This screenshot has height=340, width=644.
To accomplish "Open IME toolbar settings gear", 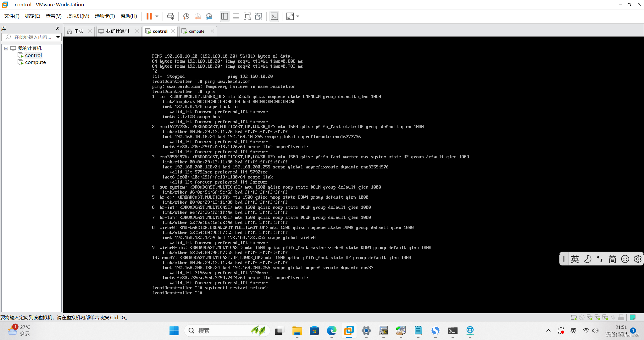I will (637, 259).
